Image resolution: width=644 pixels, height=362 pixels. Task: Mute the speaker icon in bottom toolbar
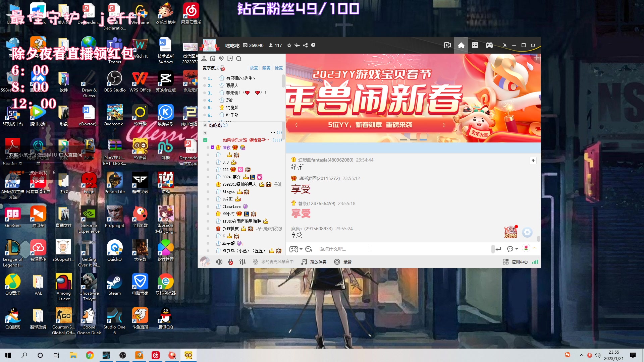point(219,262)
